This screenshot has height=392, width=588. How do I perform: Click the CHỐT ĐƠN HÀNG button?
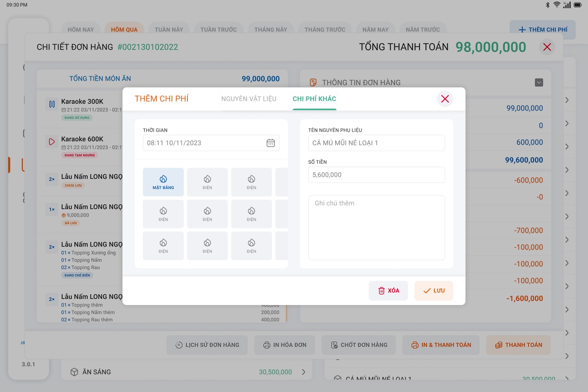coord(359,345)
